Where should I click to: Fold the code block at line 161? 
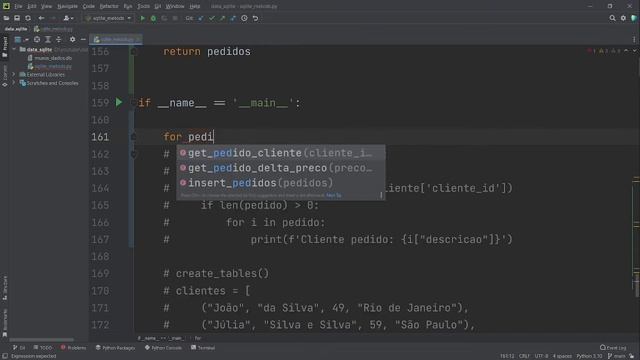[133, 137]
